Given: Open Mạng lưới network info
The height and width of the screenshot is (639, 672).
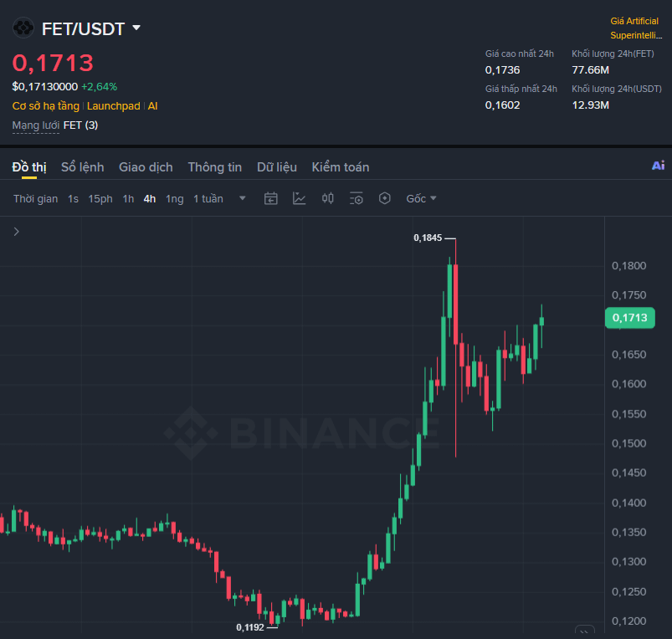Looking at the screenshot, I should click(36, 125).
